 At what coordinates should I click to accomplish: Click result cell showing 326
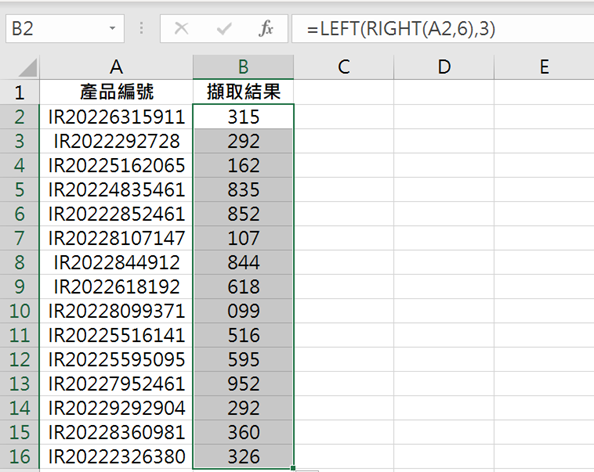[x=243, y=456]
